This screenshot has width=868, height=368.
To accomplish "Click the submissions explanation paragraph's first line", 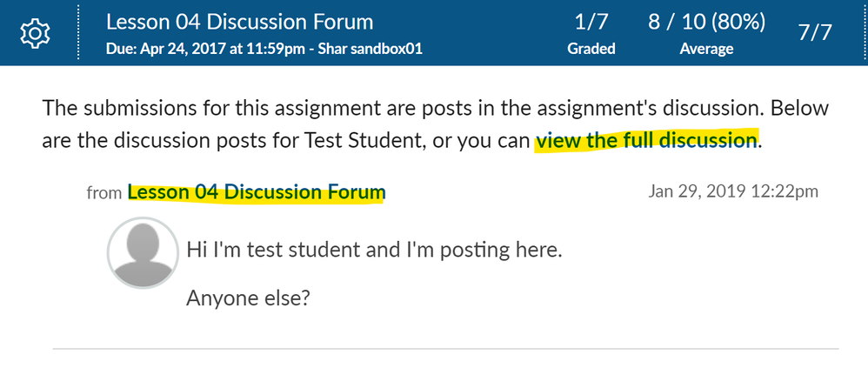I will pos(348,110).
